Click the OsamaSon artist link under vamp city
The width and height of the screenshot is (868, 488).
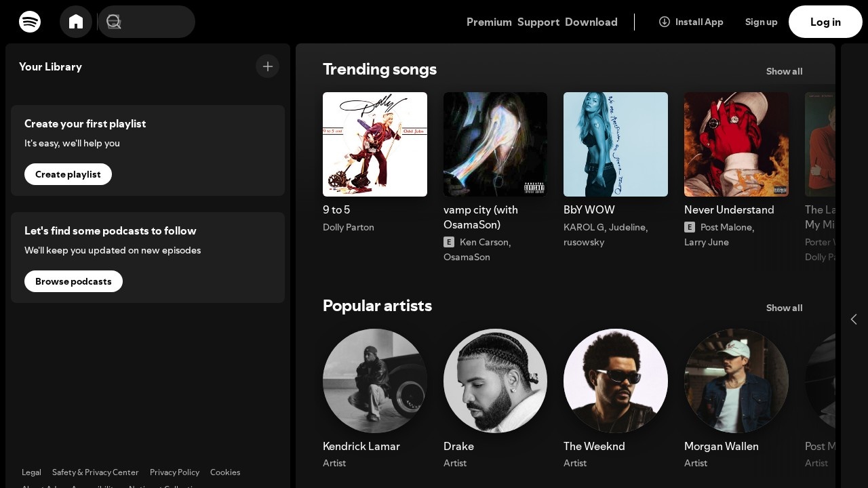point(467,257)
